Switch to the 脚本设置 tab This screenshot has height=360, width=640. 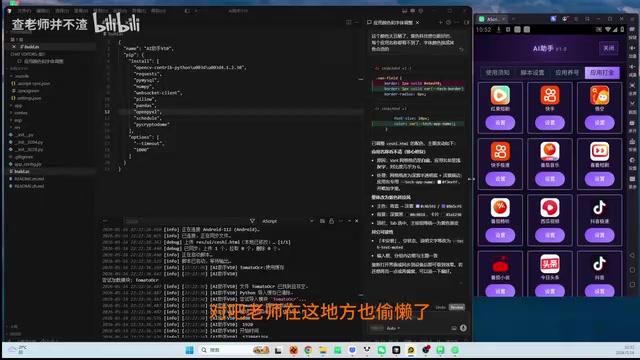[x=532, y=73]
